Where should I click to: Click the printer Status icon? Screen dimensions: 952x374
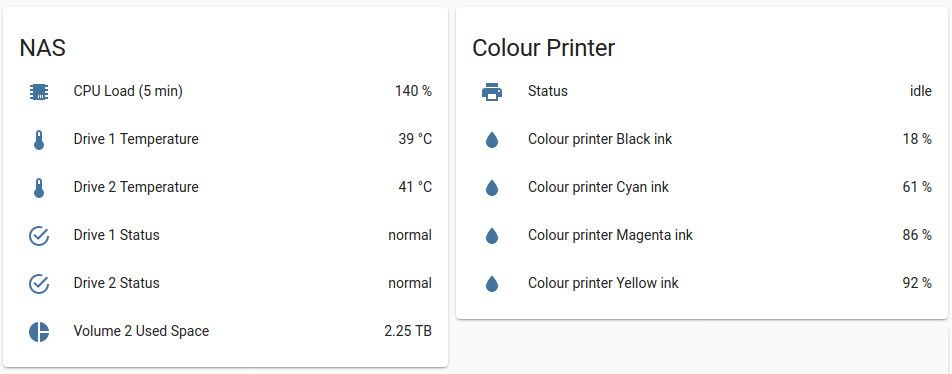[x=492, y=92]
